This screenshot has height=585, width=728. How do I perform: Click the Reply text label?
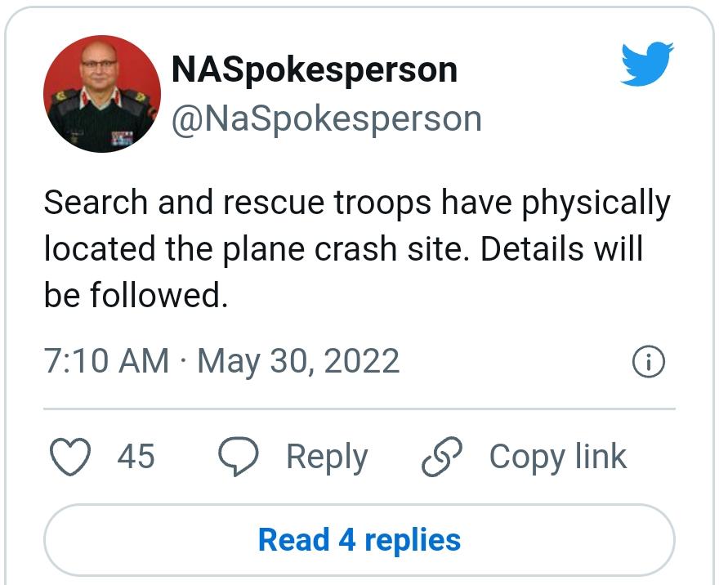(x=327, y=456)
